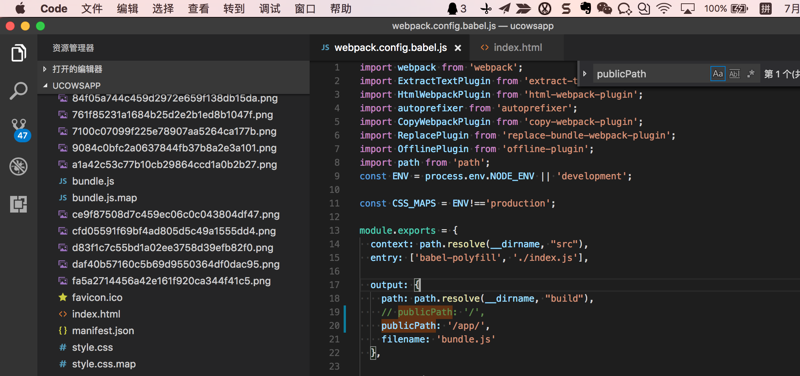
Task: Close the webpack.config.babel.js tab
Action: click(458, 48)
